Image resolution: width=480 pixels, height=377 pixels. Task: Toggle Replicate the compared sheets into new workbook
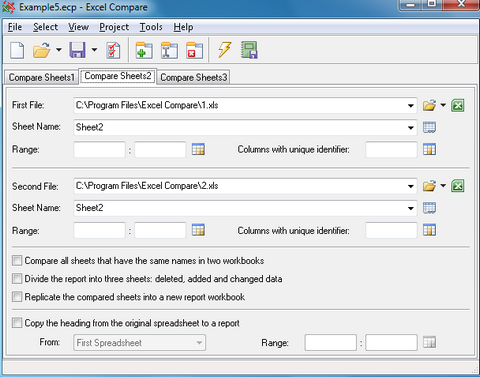click(17, 296)
